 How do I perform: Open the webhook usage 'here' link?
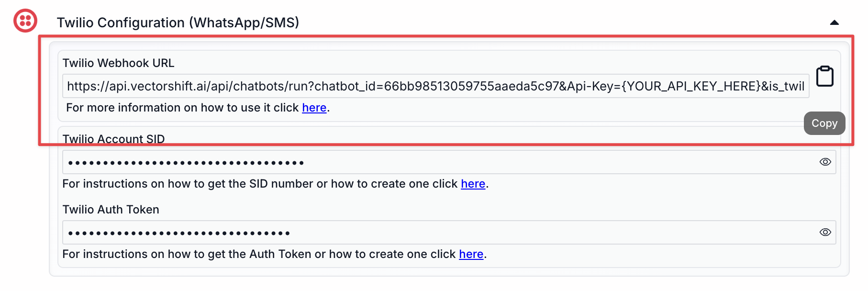point(314,108)
